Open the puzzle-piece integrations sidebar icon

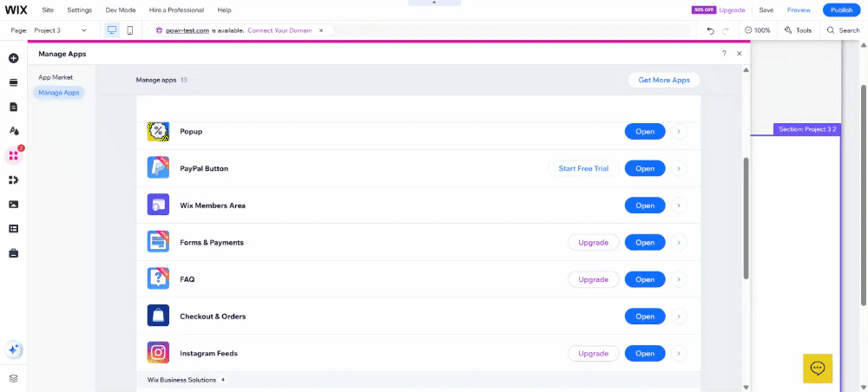pos(13,180)
